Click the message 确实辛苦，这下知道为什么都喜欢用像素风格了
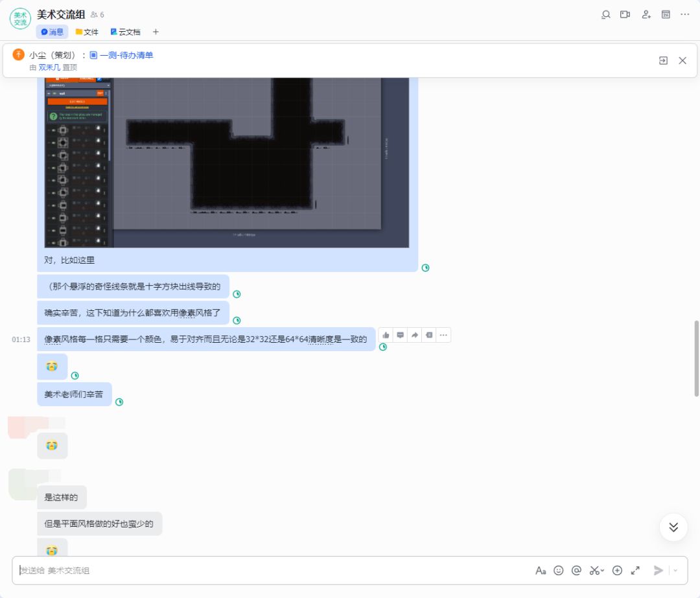This screenshot has width=700, height=598. click(x=133, y=313)
